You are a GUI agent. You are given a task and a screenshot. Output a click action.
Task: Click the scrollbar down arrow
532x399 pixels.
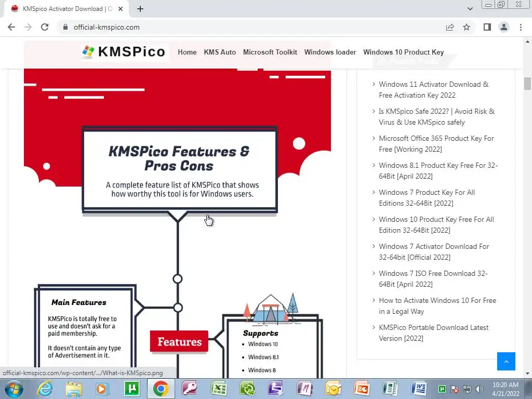[x=527, y=374]
